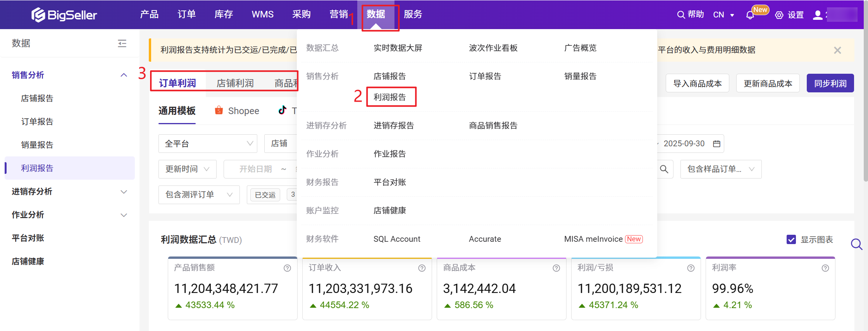
Task: Click the 同步利润 button
Action: pos(830,83)
